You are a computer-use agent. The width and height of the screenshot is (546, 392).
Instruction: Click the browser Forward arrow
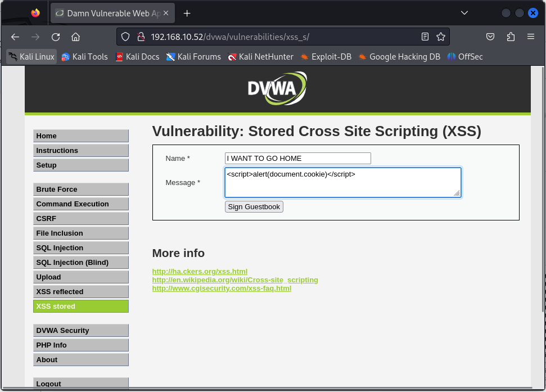click(x=35, y=37)
